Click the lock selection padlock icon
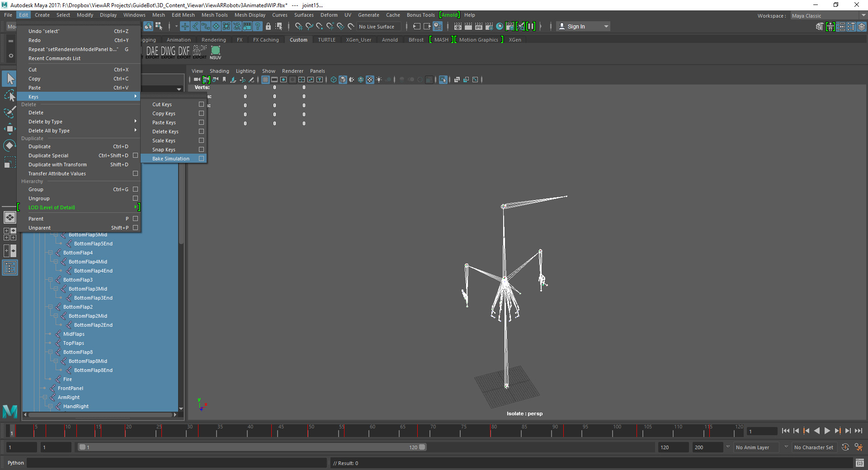 coord(268,27)
